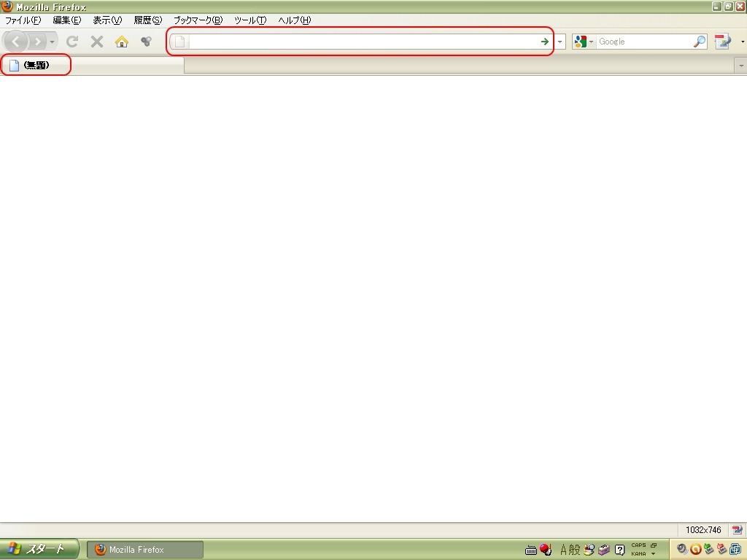Open the list all tabs dropdown
Viewport: 747px width, 560px height.
pyautogui.click(x=740, y=66)
